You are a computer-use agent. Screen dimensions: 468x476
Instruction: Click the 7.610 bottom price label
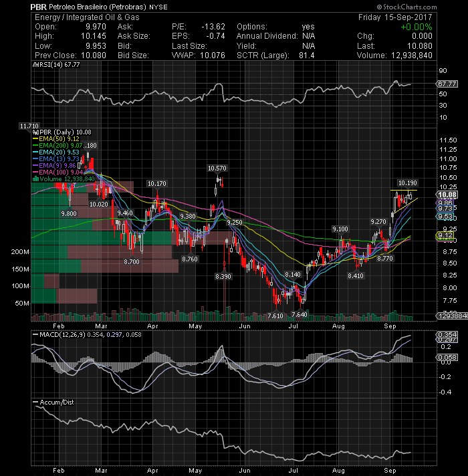point(275,316)
